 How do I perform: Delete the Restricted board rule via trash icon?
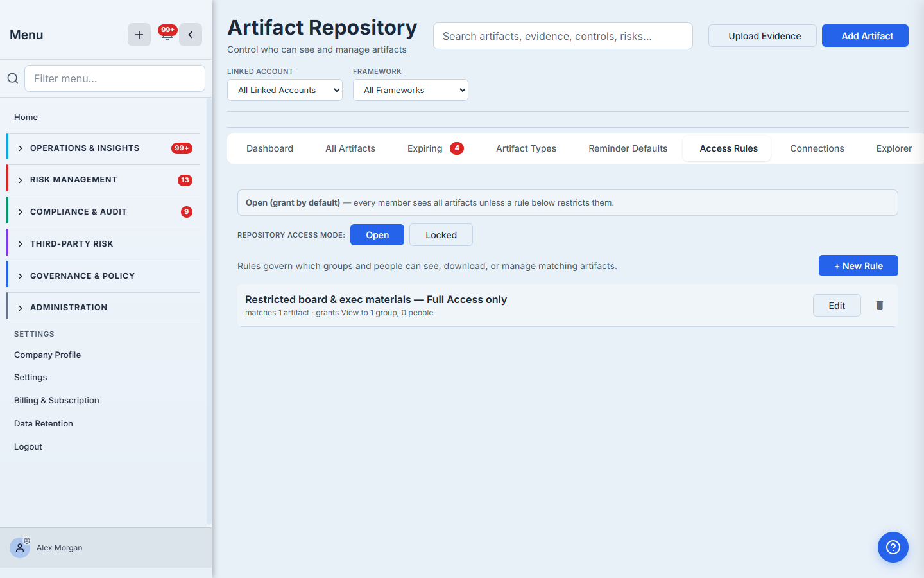pyautogui.click(x=880, y=305)
